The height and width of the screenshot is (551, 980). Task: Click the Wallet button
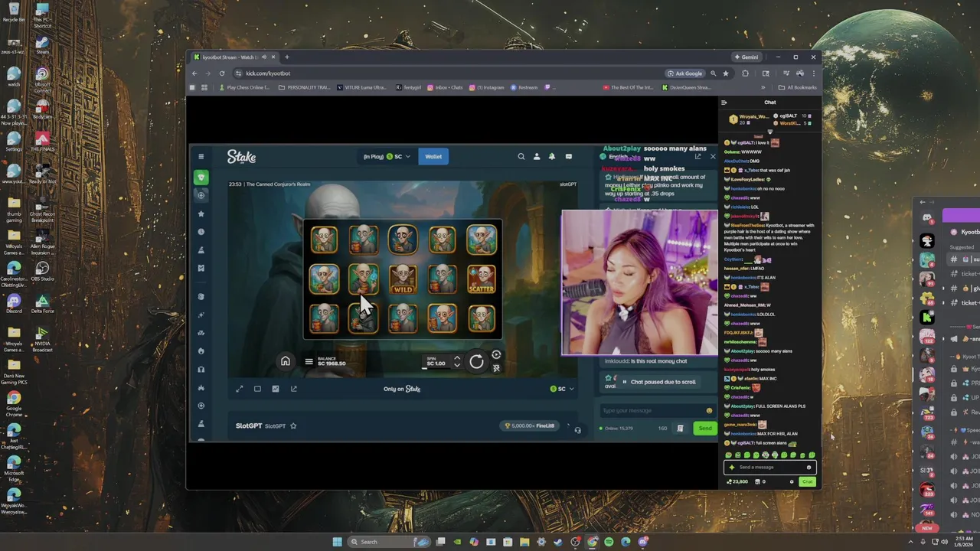433,156
